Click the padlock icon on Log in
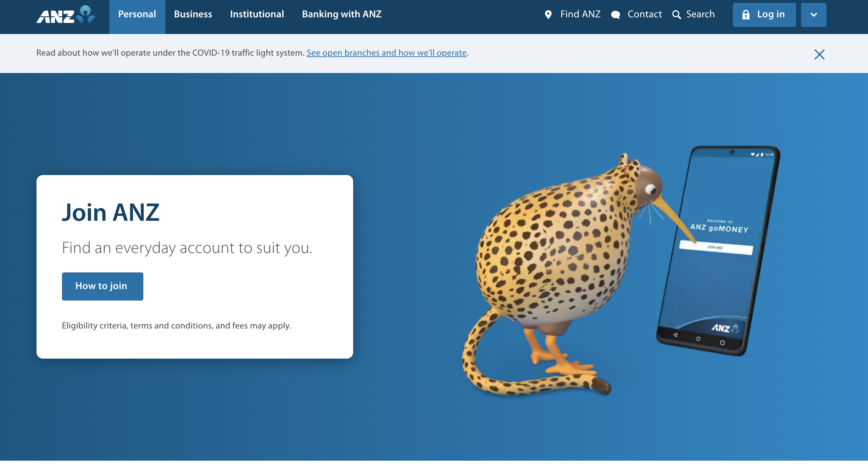The width and height of the screenshot is (868, 472). pos(746,15)
